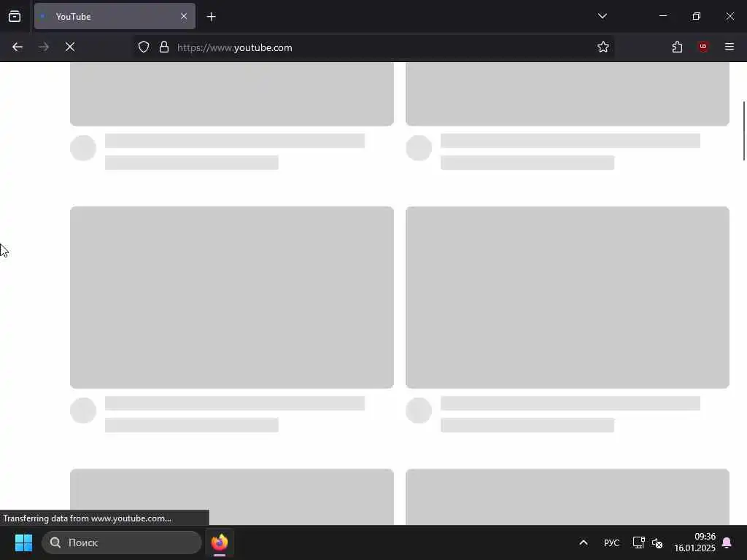This screenshot has height=560, width=747.
Task: Open notifications bell icon
Action: click(x=727, y=542)
